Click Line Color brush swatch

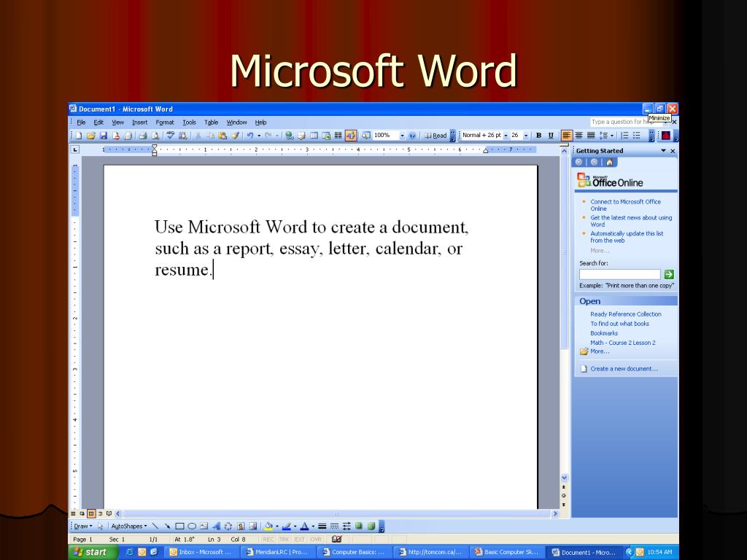click(286, 526)
